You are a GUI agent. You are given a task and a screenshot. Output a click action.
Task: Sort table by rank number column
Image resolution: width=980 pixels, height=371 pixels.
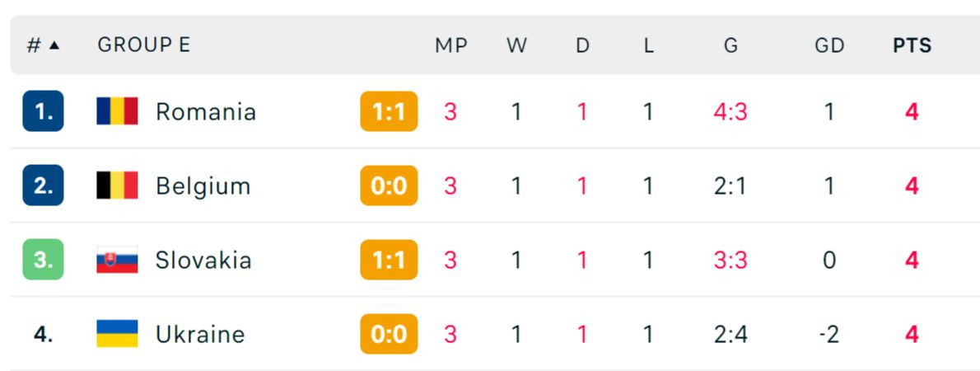tap(43, 45)
